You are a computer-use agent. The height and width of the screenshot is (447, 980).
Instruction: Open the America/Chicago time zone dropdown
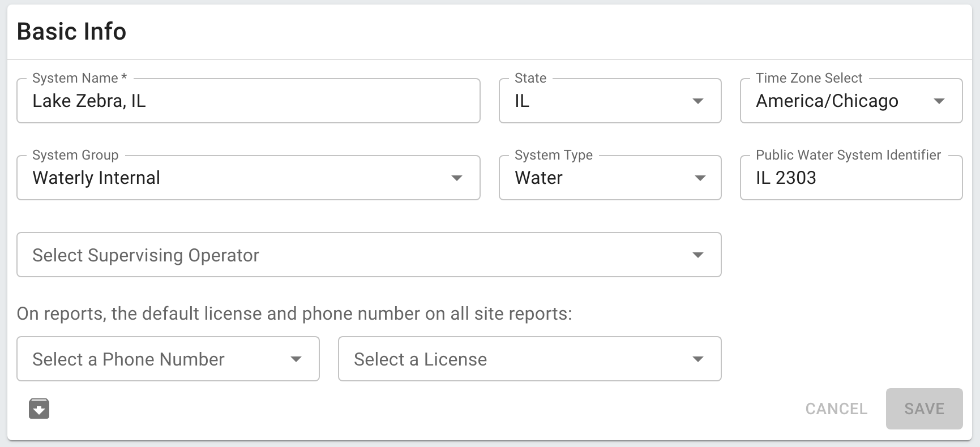[838, 101]
